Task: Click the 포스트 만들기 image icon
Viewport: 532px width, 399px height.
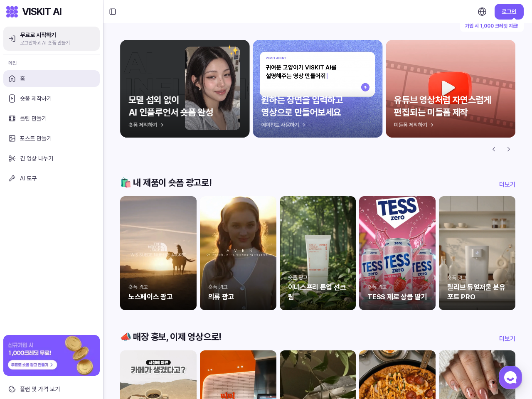Action: (12, 138)
